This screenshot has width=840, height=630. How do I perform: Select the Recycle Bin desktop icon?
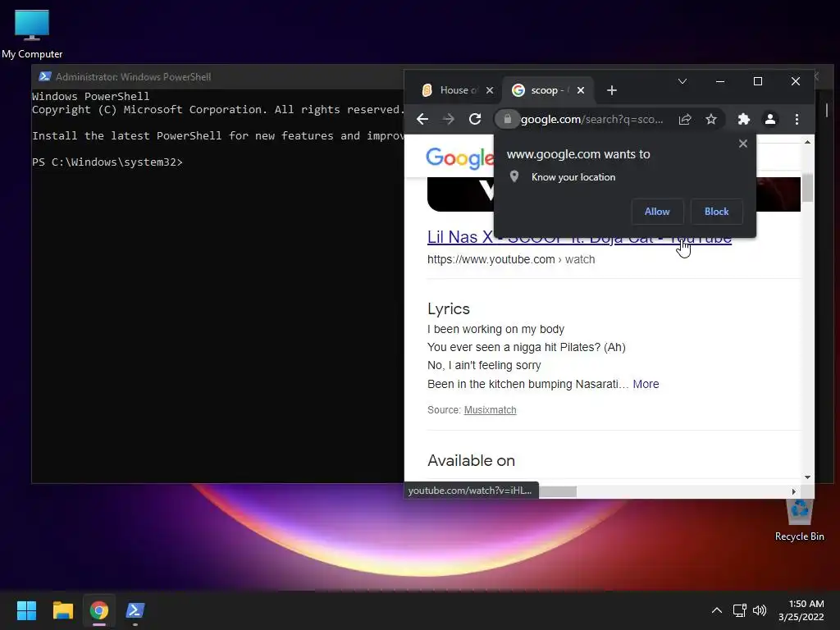point(799,519)
